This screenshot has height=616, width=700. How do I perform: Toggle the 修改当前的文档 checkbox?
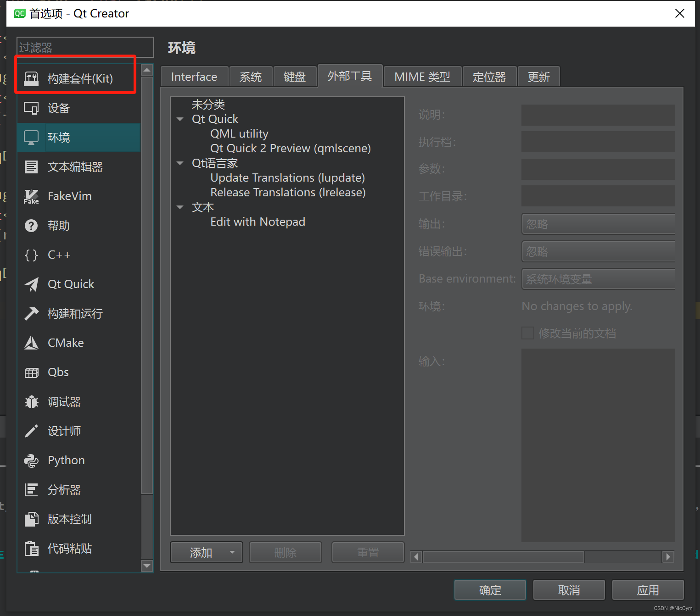[x=528, y=333]
